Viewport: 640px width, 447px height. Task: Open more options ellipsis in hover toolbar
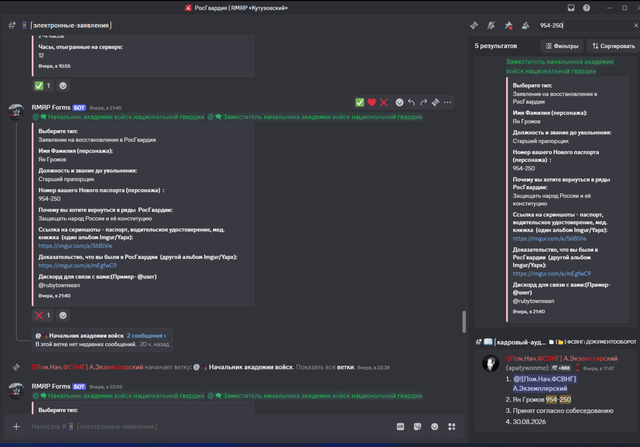coord(448,102)
